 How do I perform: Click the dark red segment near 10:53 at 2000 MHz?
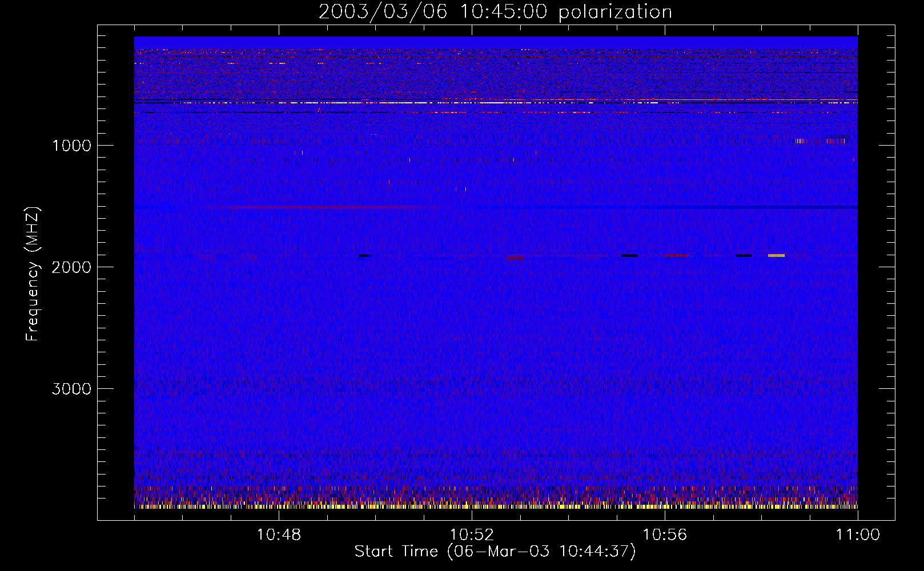(515, 258)
